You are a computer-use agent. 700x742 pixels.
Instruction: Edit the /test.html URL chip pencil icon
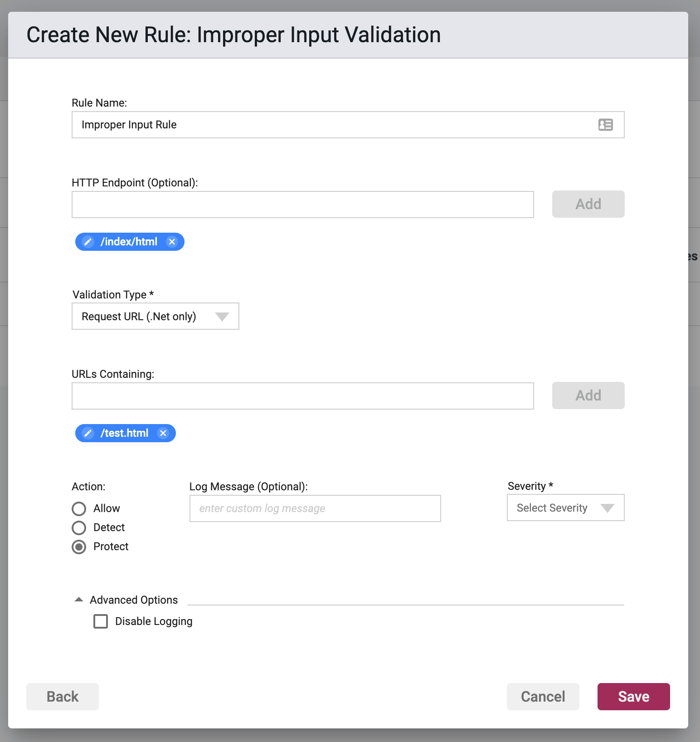click(x=88, y=433)
